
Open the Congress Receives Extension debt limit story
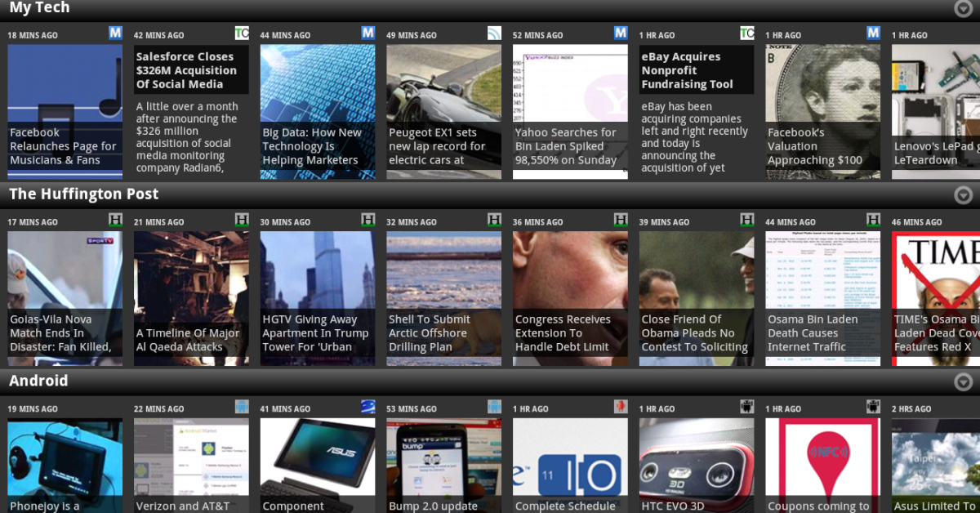tap(570, 298)
